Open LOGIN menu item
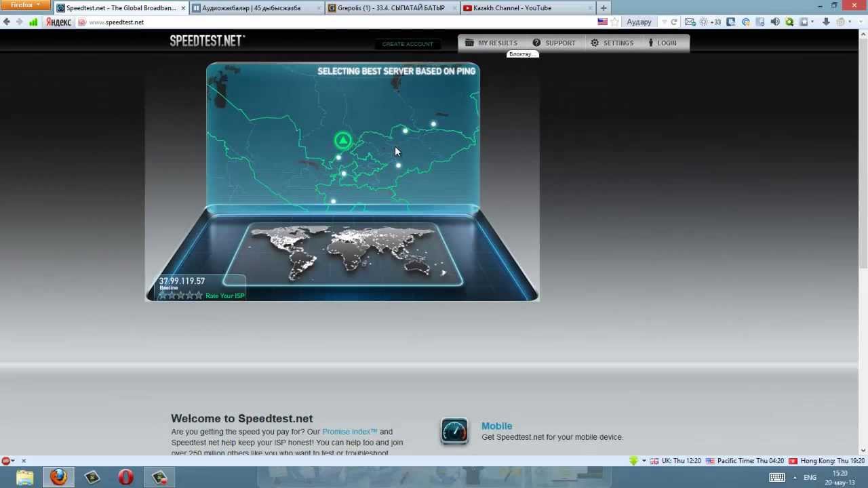This screenshot has width=868, height=488. tap(662, 43)
